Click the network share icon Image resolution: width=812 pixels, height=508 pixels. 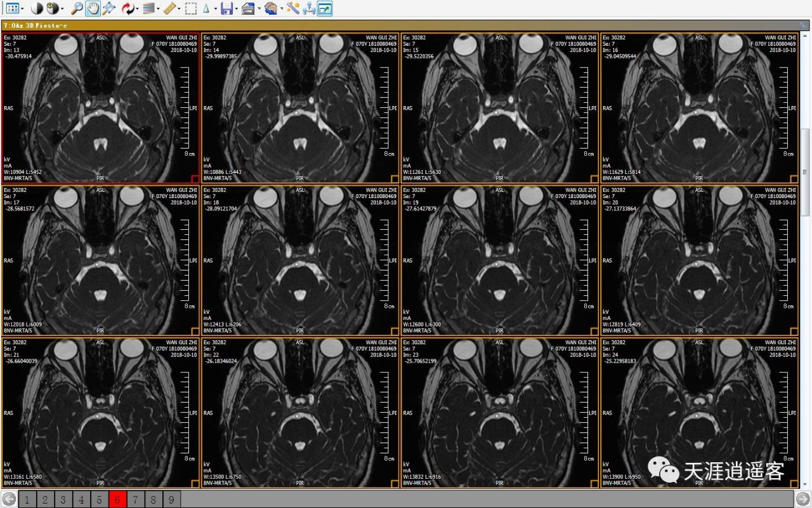[x=309, y=8]
